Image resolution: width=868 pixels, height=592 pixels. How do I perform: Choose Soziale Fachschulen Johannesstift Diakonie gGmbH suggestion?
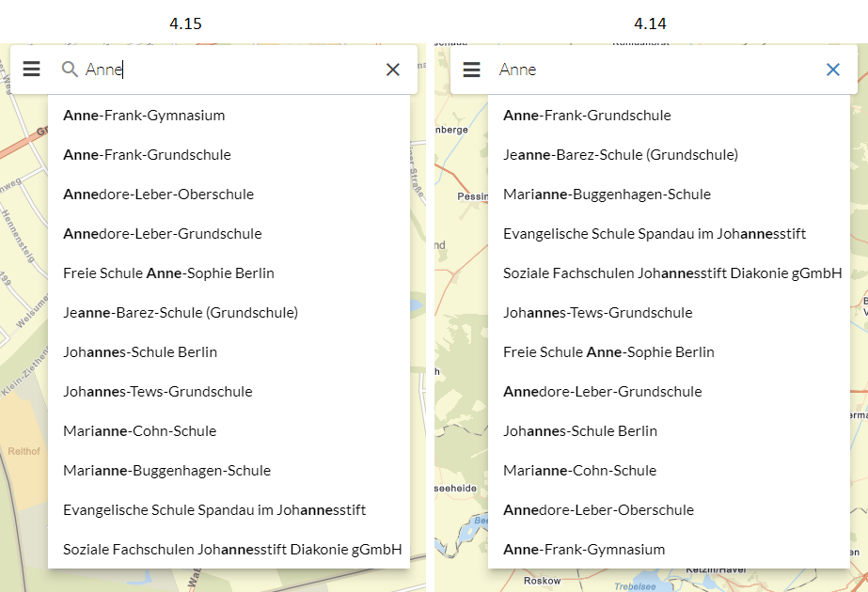231,549
